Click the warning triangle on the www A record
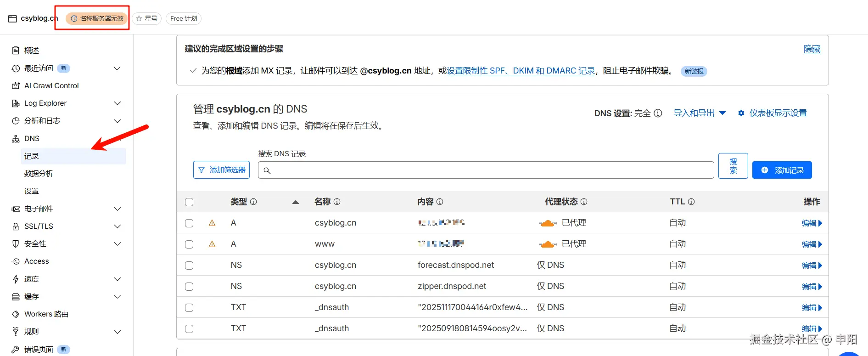 [212, 244]
